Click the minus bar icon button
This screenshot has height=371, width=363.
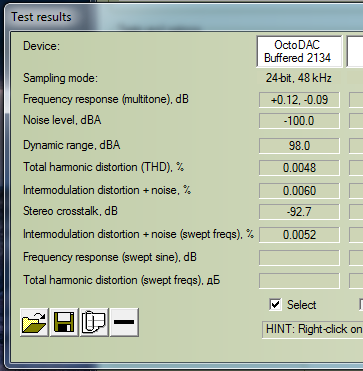point(124,322)
